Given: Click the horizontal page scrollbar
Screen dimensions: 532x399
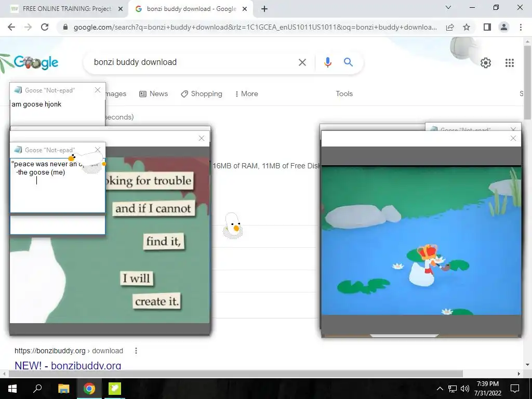Looking at the screenshot, I should (235, 374).
